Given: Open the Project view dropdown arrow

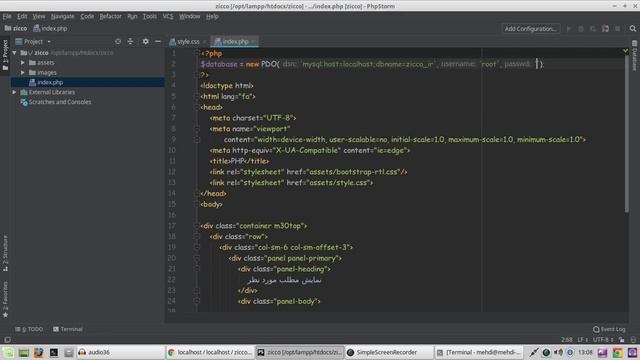Looking at the screenshot, I should tap(49, 42).
